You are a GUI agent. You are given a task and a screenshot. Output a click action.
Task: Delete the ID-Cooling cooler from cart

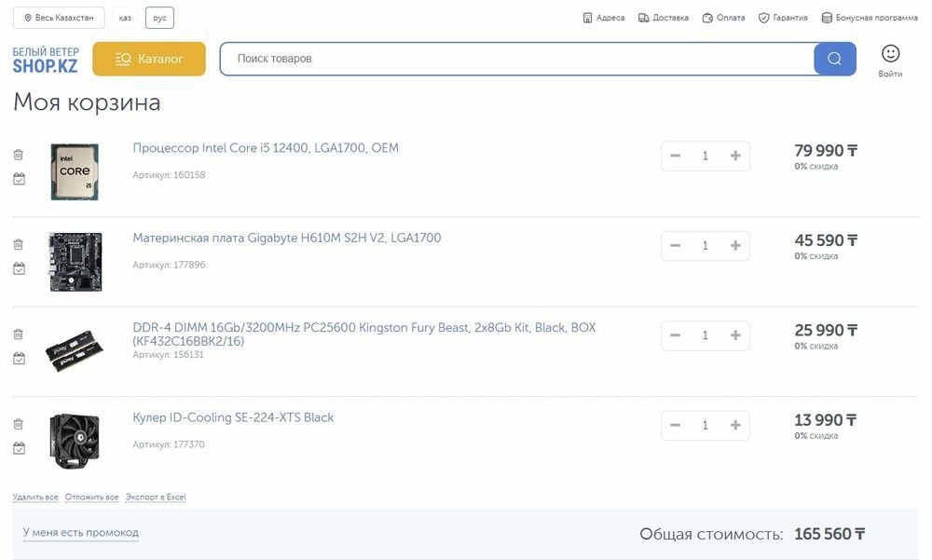[x=19, y=424]
